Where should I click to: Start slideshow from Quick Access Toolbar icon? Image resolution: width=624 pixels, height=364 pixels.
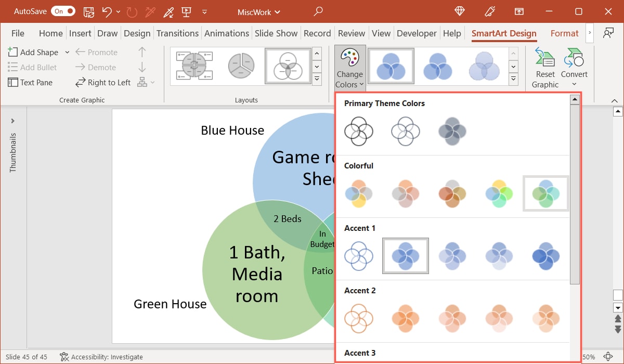[185, 11]
